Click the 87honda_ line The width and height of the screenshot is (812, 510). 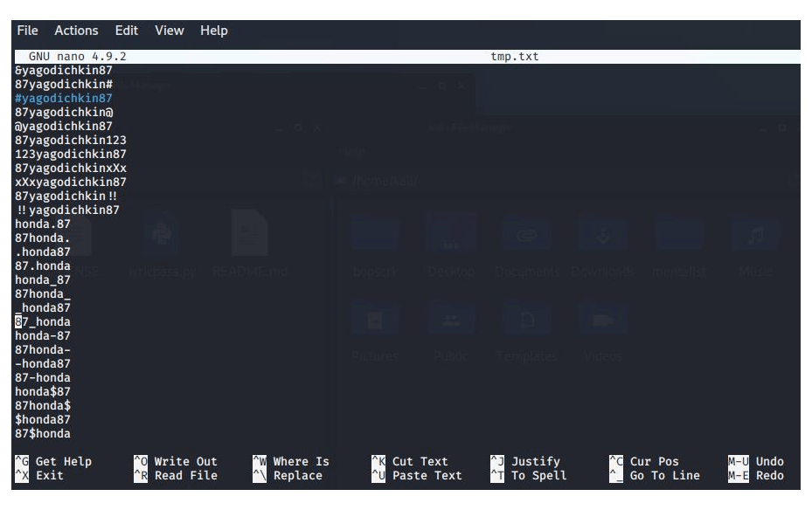point(43,293)
